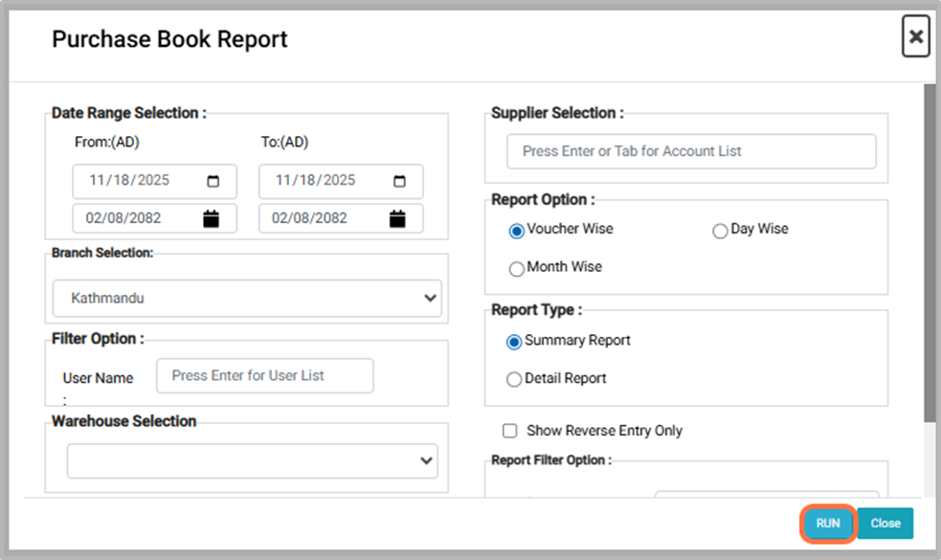Image resolution: width=941 pixels, height=560 pixels.
Task: Click the User Name input field
Action: (x=265, y=376)
